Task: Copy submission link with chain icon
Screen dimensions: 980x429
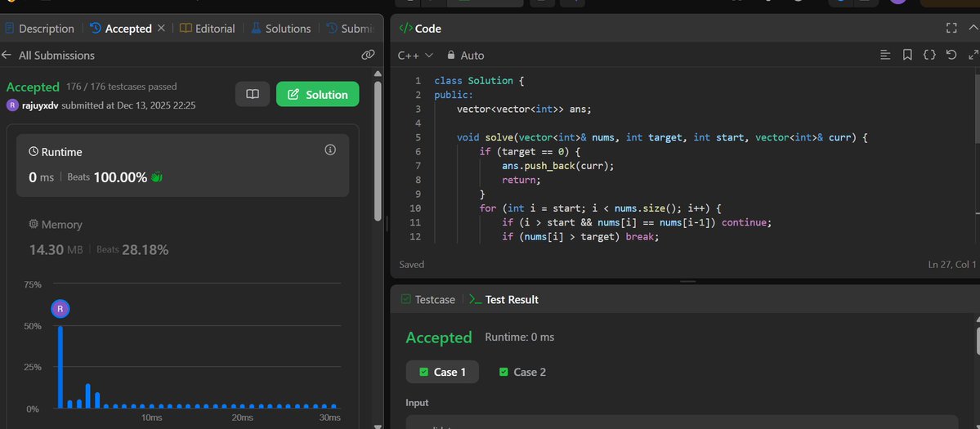Action: coord(368,55)
